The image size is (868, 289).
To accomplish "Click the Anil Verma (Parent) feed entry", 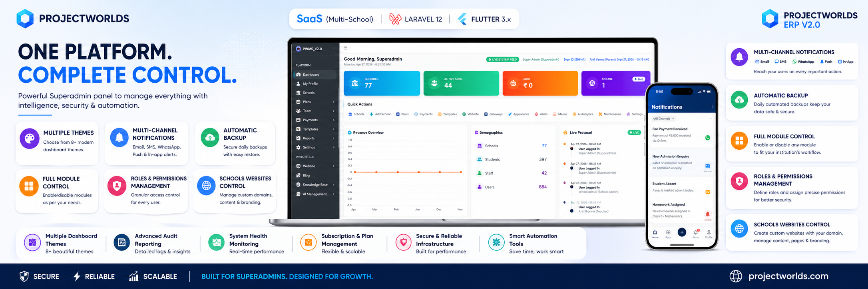I will [619, 59].
